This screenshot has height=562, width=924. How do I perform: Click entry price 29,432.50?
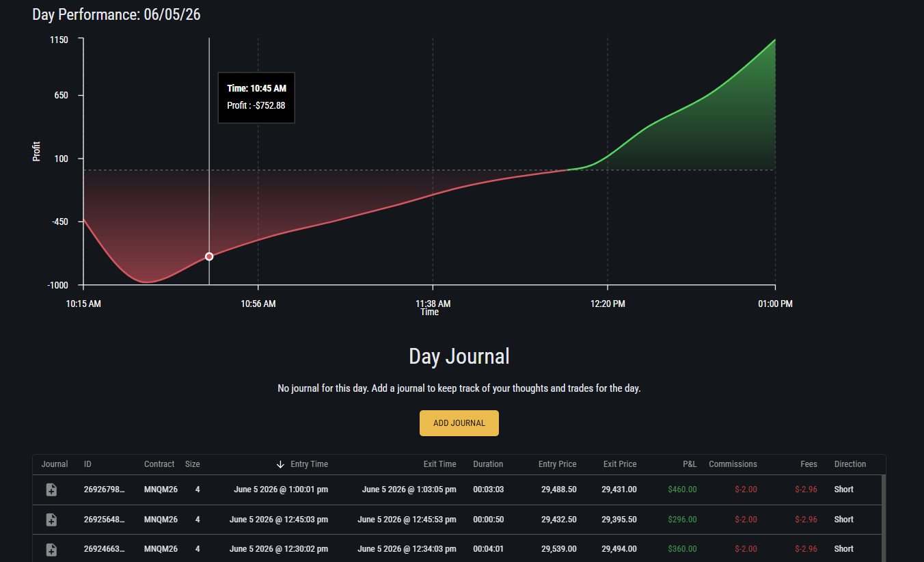pyautogui.click(x=559, y=520)
